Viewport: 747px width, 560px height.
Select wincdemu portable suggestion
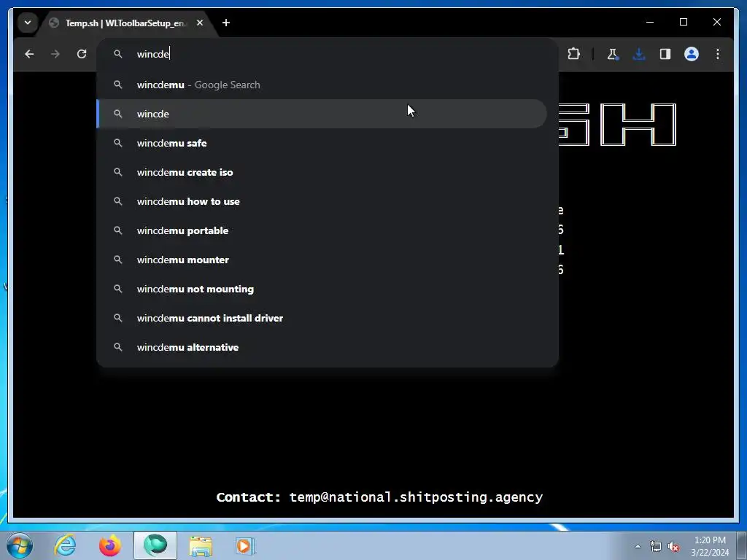(x=322, y=230)
